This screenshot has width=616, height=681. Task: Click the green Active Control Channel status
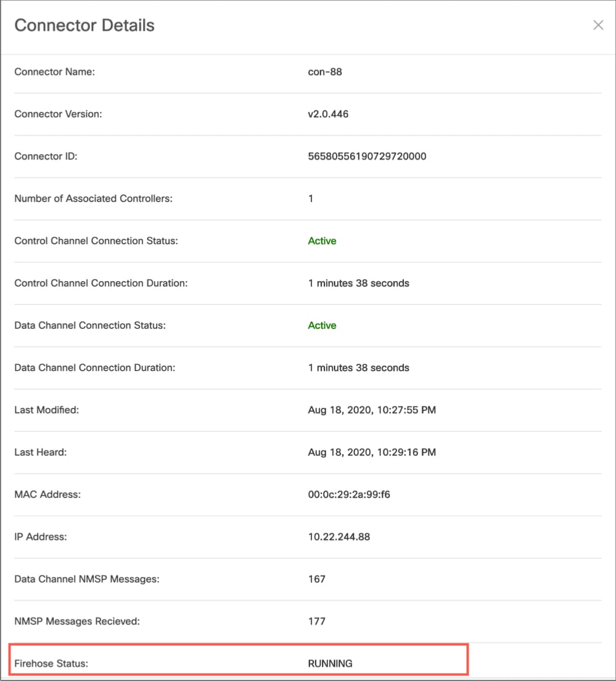(322, 241)
